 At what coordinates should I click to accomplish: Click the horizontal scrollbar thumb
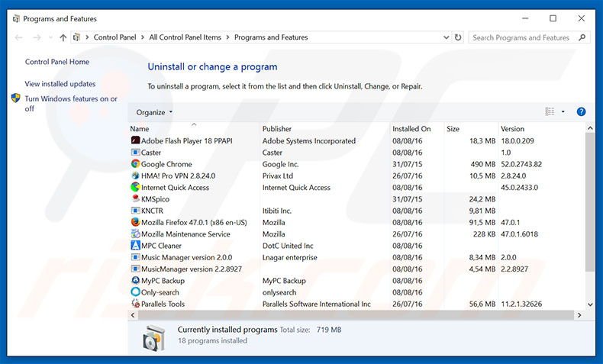[x=356, y=315]
